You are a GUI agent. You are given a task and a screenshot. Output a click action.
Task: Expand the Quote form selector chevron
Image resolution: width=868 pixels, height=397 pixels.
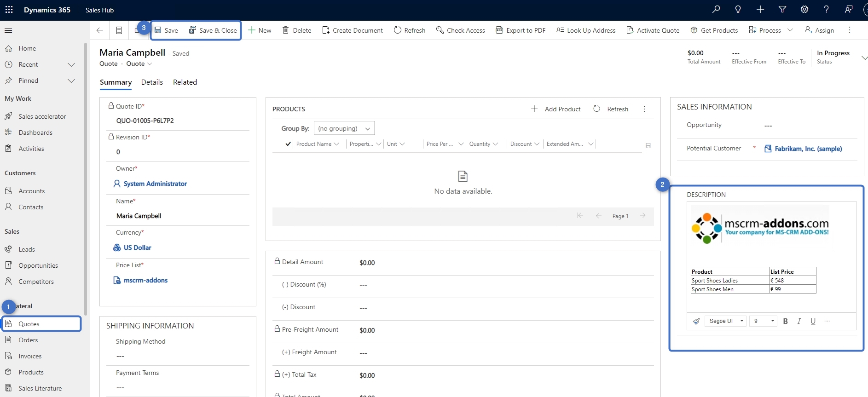click(x=150, y=64)
